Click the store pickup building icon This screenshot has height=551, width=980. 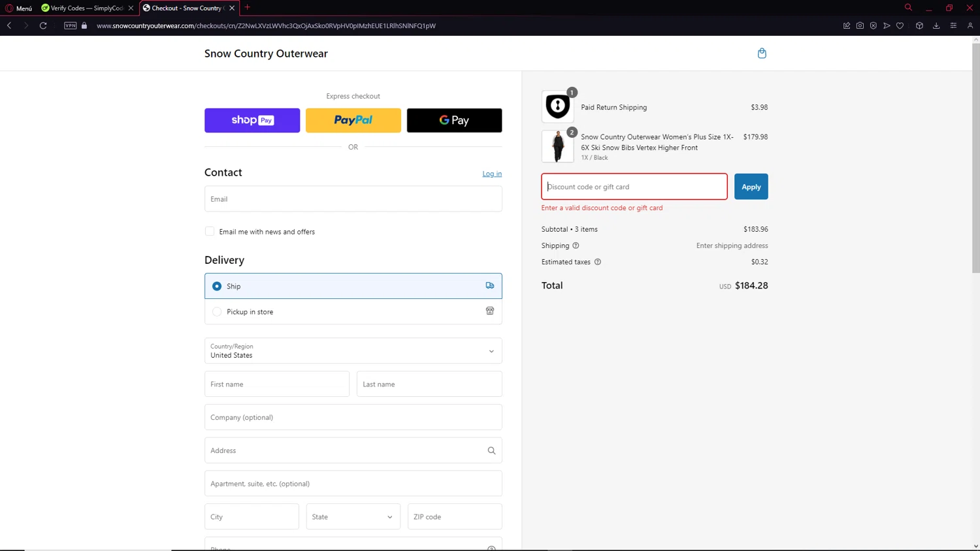490,311
